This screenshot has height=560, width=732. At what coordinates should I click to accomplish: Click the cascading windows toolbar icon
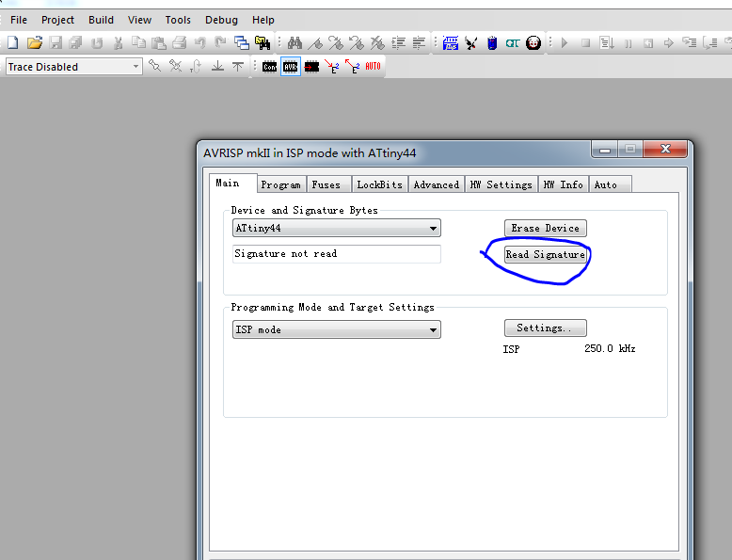click(242, 43)
